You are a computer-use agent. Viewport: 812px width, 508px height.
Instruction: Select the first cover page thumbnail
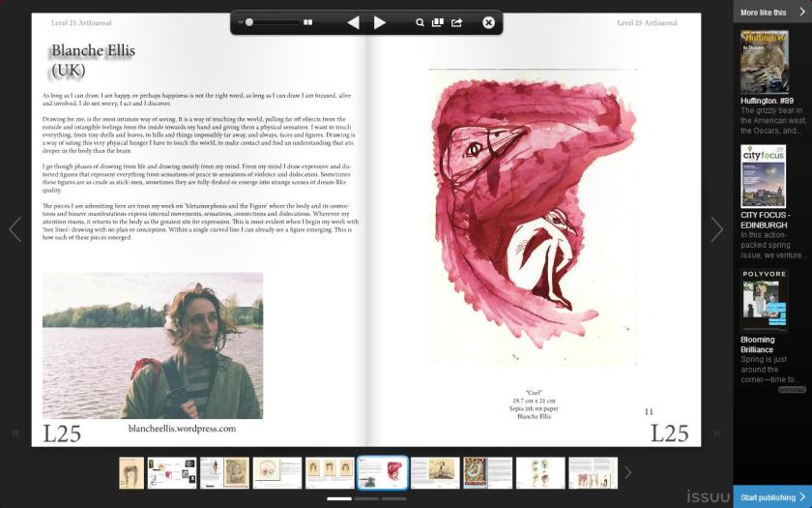(131, 473)
